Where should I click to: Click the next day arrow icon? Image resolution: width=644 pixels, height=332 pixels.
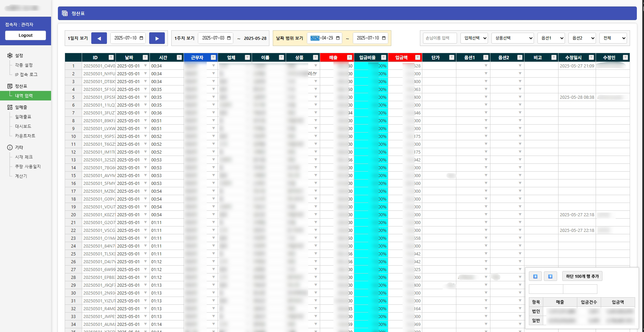click(x=157, y=38)
